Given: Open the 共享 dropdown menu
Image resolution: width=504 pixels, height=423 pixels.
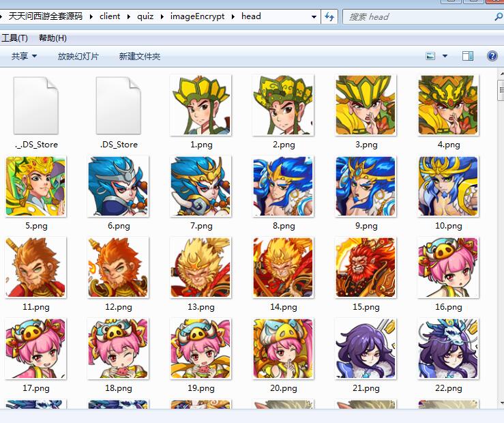Looking at the screenshot, I should [x=24, y=57].
